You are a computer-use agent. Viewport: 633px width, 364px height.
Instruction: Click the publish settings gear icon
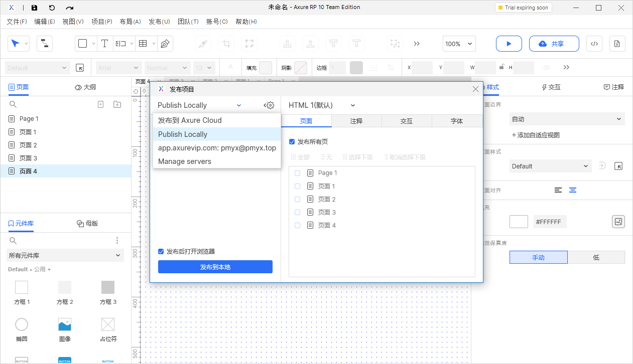[x=270, y=105]
